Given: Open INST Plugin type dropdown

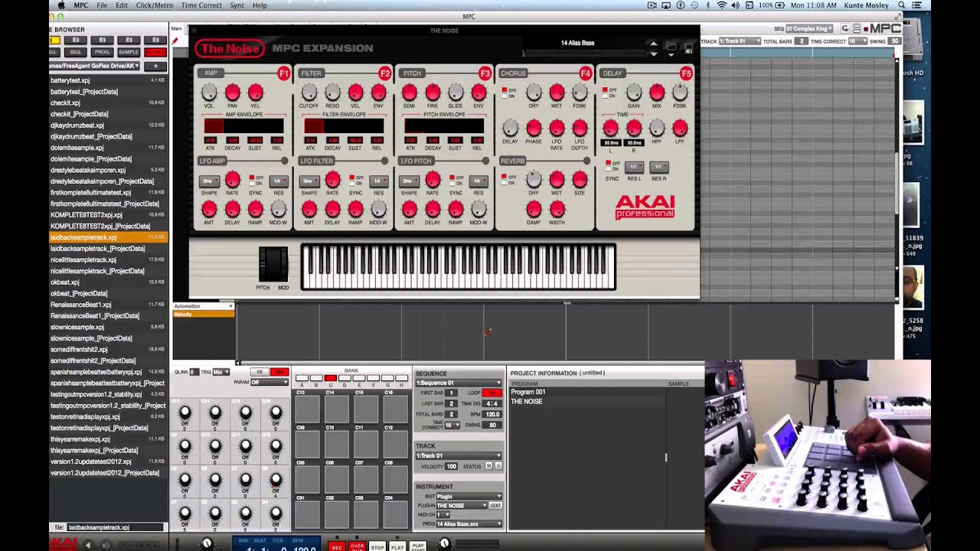Looking at the screenshot, I should 469,497.
